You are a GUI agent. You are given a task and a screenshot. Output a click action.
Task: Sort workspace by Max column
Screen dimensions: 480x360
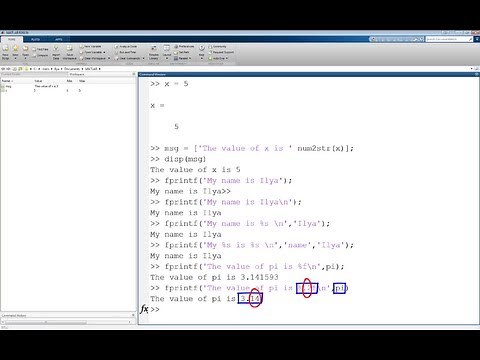[82, 81]
